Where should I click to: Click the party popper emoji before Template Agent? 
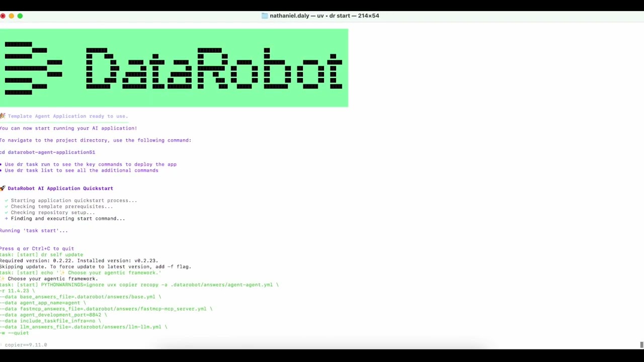click(x=3, y=116)
